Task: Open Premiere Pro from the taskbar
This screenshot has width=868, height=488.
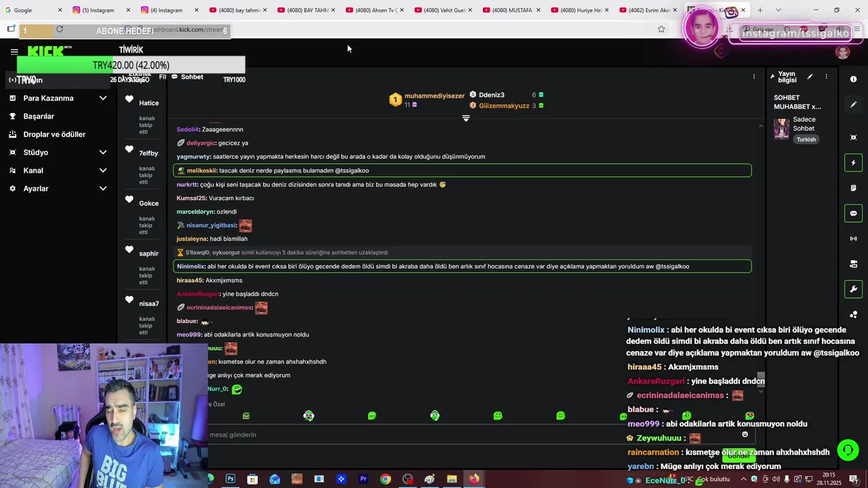Action: point(363,479)
